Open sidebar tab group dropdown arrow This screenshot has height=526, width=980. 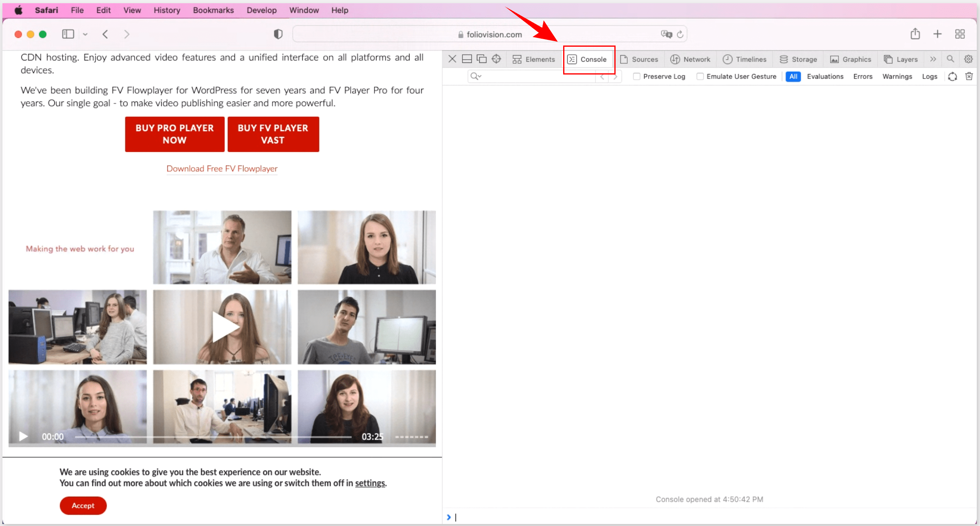85,35
